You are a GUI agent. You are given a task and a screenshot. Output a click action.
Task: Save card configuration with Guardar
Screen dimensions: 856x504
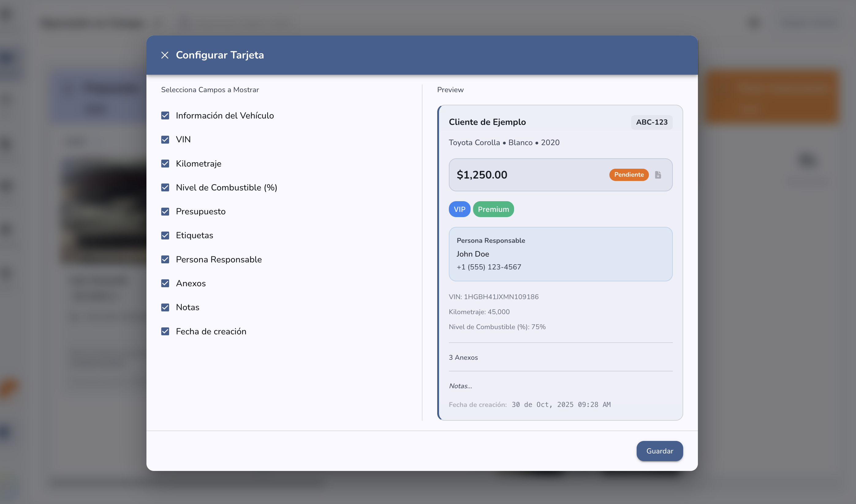[660, 451]
